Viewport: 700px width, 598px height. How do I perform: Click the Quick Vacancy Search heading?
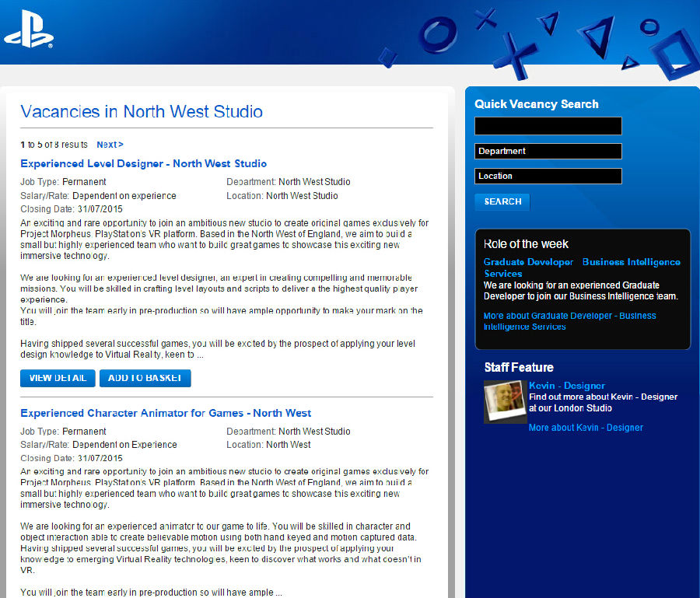[x=537, y=104]
